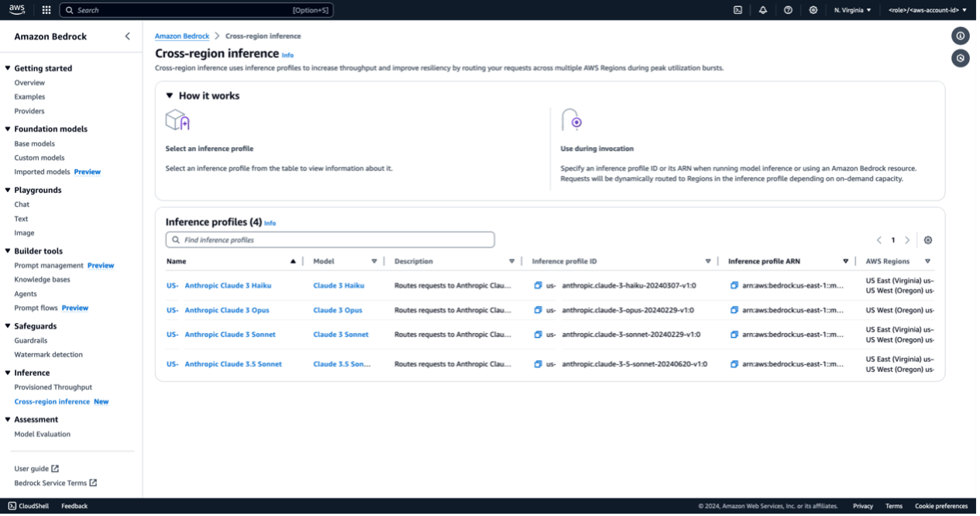980x516 pixels.
Task: Open Feedback in the footer
Action: (74, 506)
